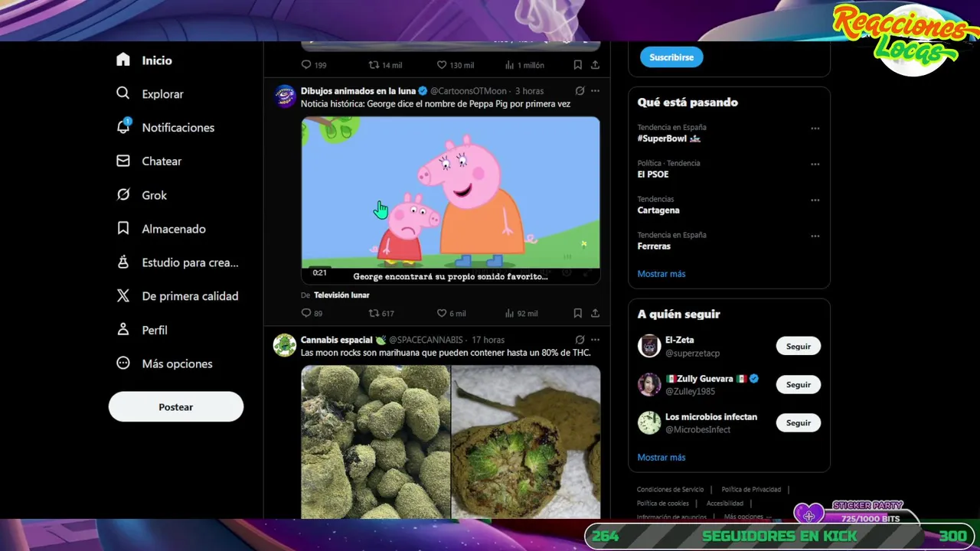
Task: View top post analytics (1 millón)
Action: point(510,65)
